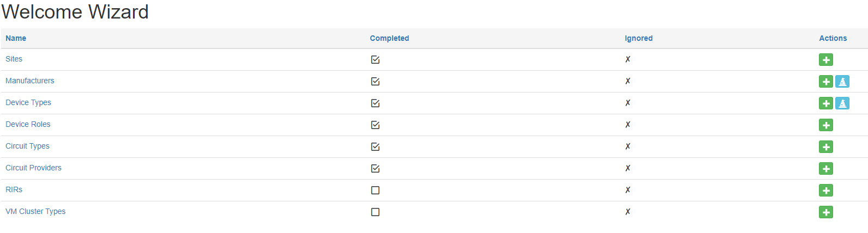
Task: Check the Completed box for VM Cluster Types
Action: (x=375, y=212)
